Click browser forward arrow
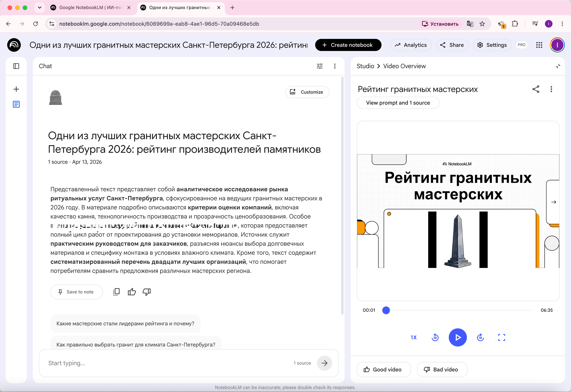The width and height of the screenshot is (571, 392). (22, 24)
